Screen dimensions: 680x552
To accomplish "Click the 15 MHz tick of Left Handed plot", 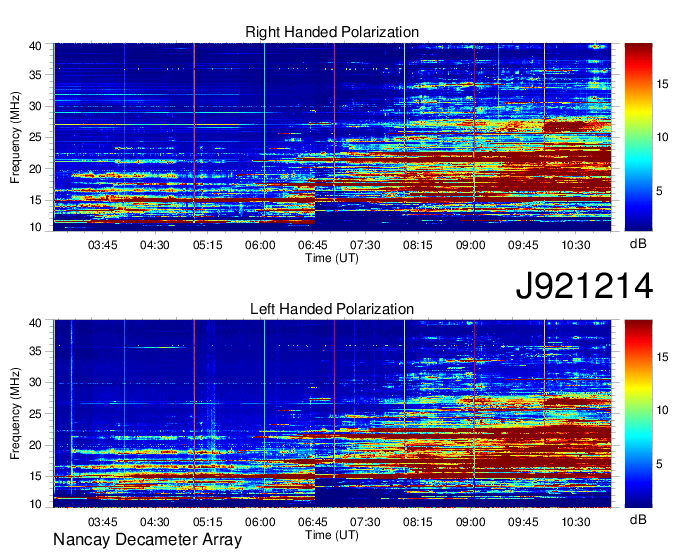I will pos(35,477).
